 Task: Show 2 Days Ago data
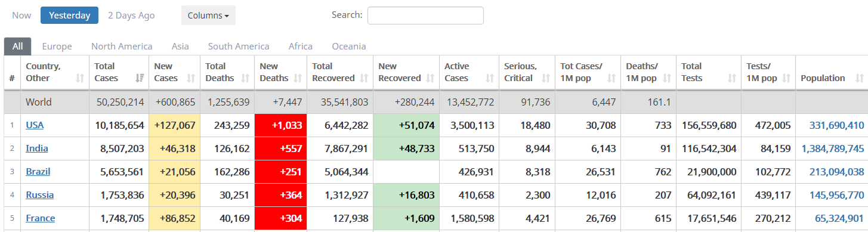131,16
